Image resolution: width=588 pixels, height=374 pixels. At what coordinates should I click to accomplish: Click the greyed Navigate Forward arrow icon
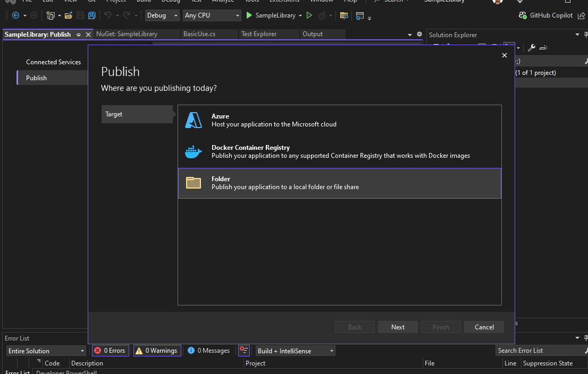coord(33,15)
